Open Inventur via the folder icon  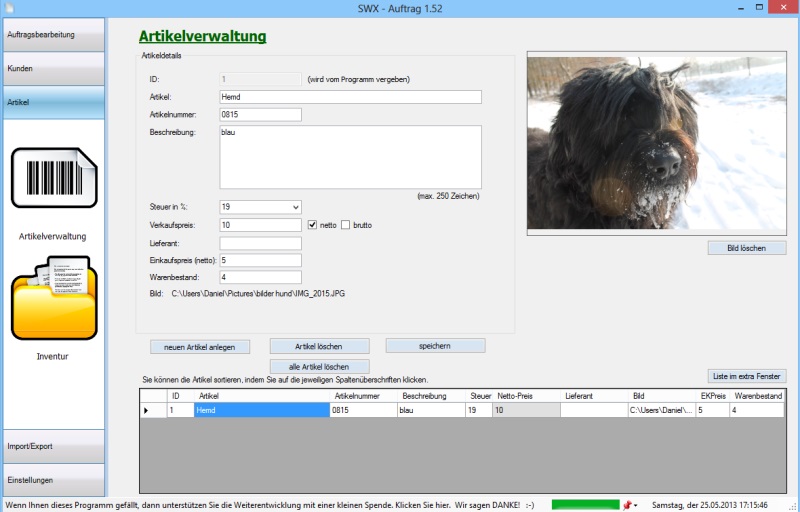point(53,297)
